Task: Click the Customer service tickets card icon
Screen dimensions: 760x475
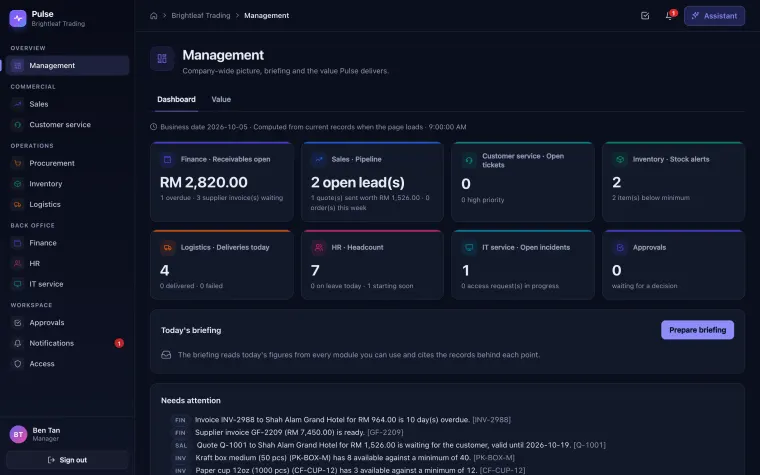Action: (x=469, y=160)
